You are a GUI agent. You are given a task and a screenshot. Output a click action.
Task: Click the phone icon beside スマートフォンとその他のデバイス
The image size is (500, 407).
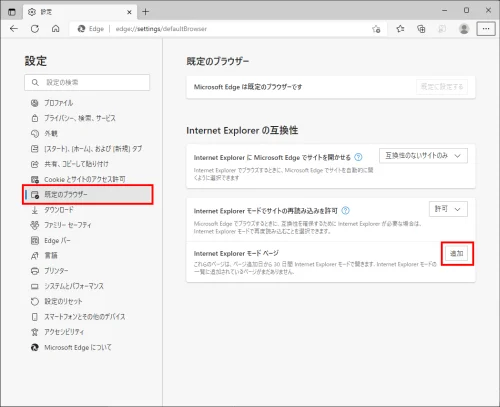coord(35,317)
